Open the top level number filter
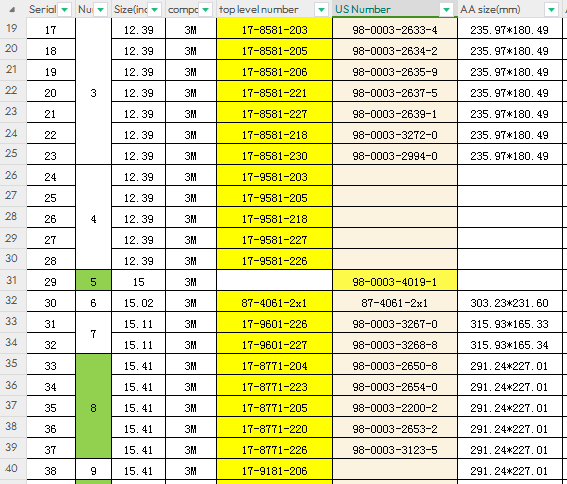The height and width of the screenshot is (484, 567). 321,10
